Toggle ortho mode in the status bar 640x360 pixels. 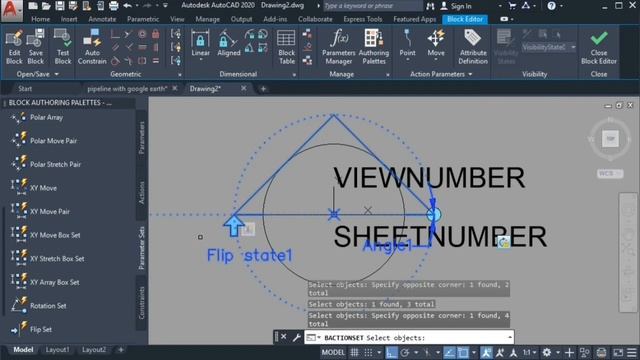pyautogui.click(x=391, y=352)
